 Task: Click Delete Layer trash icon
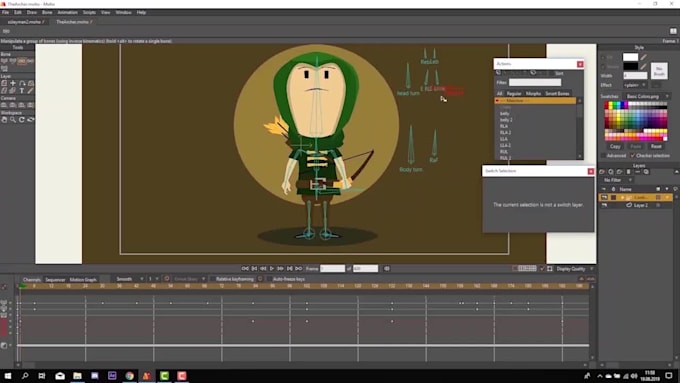click(x=628, y=172)
